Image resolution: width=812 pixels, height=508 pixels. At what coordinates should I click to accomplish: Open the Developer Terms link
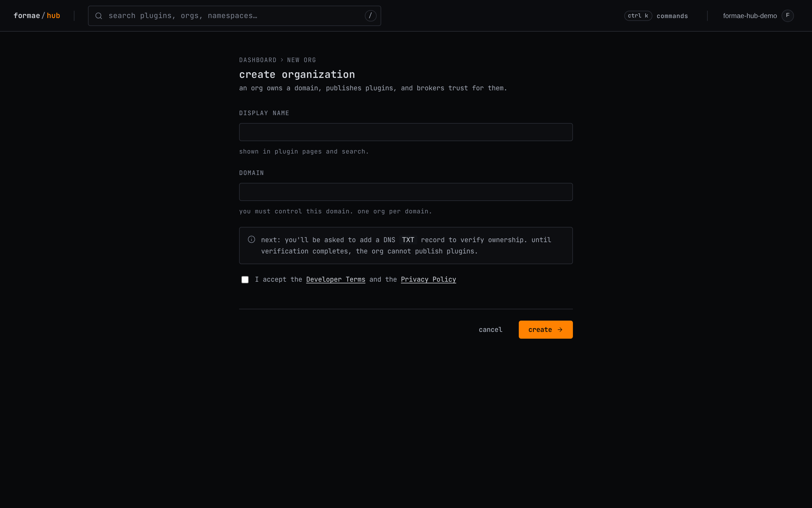pyautogui.click(x=336, y=279)
